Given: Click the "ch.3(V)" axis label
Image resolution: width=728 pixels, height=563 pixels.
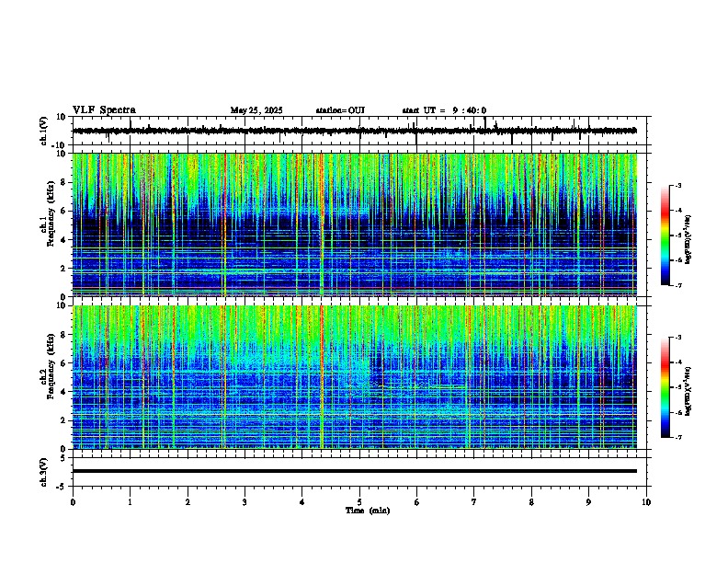Looking at the screenshot, I should (44, 472).
